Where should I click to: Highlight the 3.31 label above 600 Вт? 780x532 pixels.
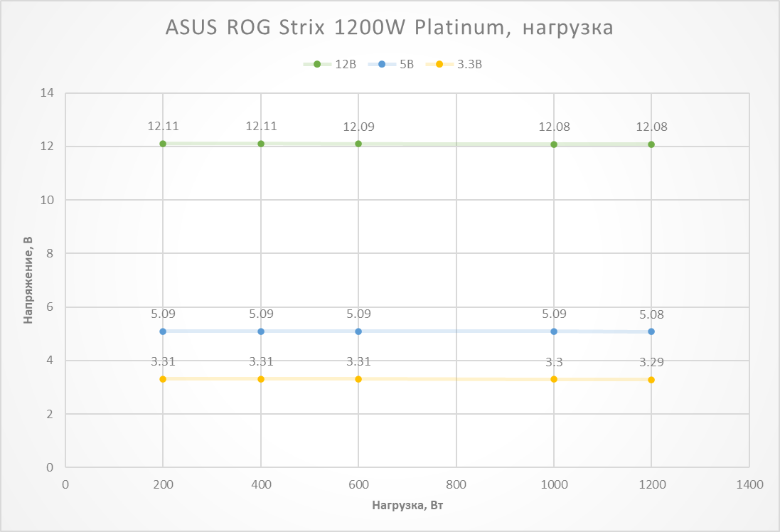coord(358,361)
